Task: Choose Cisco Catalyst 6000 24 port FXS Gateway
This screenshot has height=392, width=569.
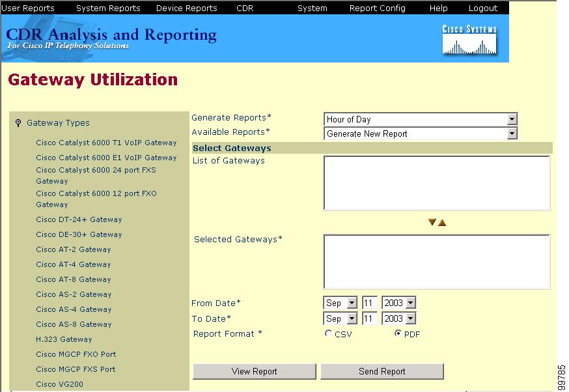Action: tap(96, 175)
